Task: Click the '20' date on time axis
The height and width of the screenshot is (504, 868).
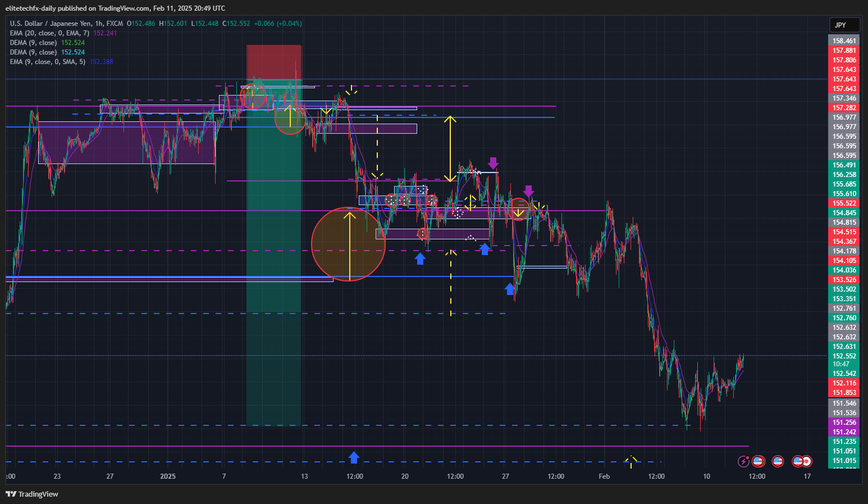Action: (x=405, y=476)
